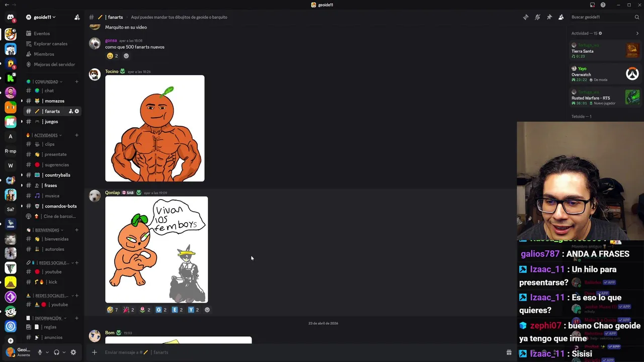The width and height of the screenshot is (644, 362).
Task: Open the comandos-bots channel
Action: (52, 206)
